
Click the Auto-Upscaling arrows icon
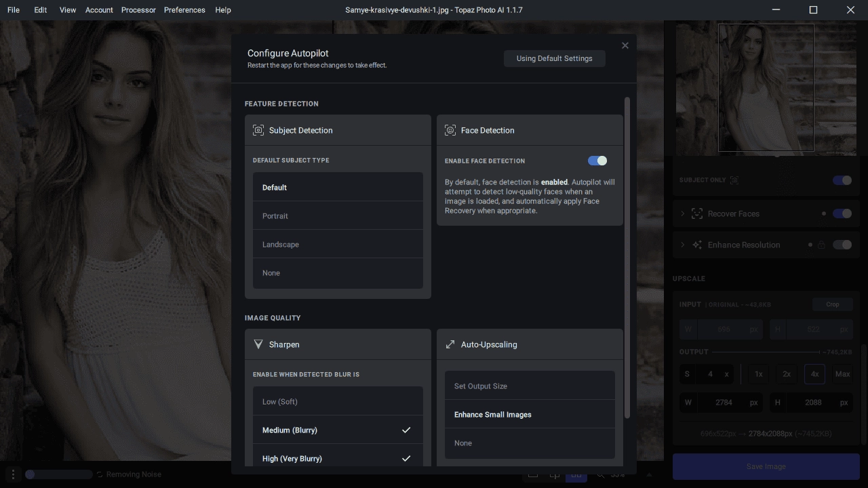click(x=450, y=344)
